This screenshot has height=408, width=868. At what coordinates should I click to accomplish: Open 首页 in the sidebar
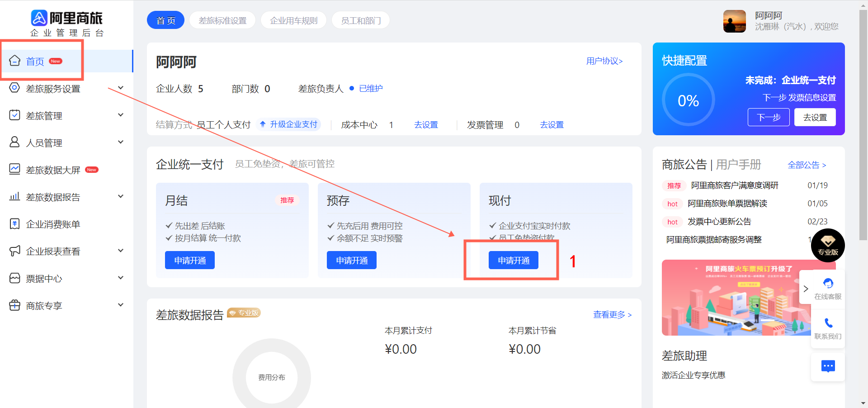click(x=66, y=61)
